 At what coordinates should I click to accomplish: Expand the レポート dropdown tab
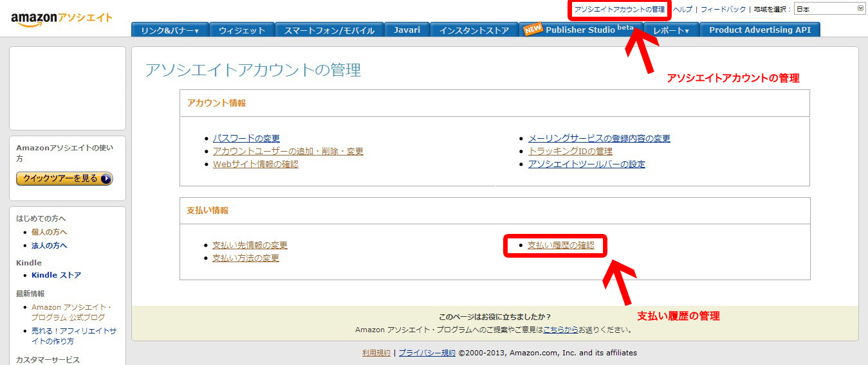click(x=671, y=30)
